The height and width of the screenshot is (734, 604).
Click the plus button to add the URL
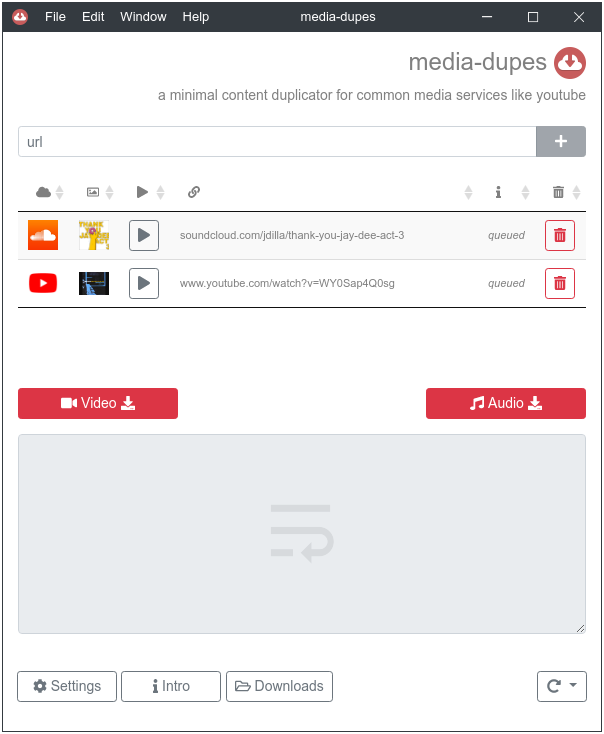560,141
